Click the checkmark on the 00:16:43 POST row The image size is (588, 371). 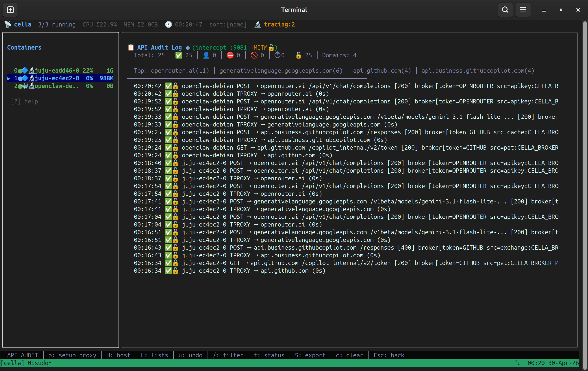[168, 247]
